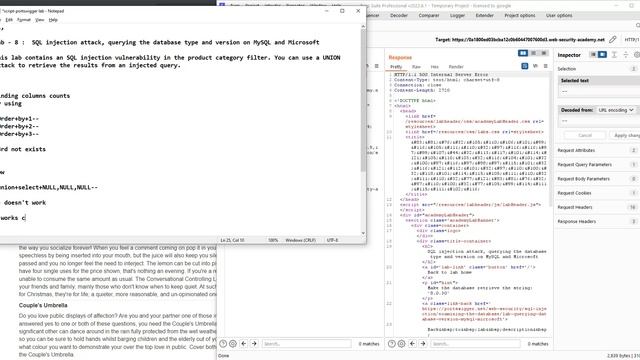Expand Request Cookies in Inspector
This screenshot has height=360, width=640.
(x=597, y=193)
